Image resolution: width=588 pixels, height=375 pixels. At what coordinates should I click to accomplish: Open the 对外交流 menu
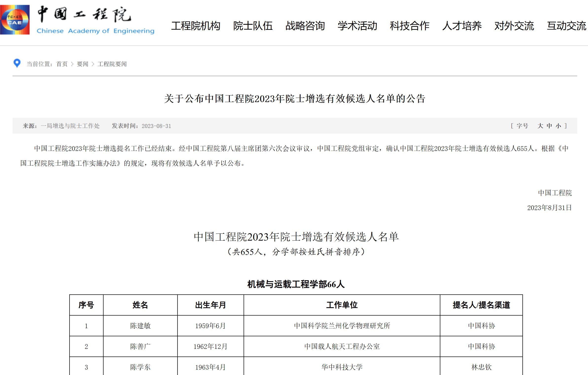click(514, 26)
